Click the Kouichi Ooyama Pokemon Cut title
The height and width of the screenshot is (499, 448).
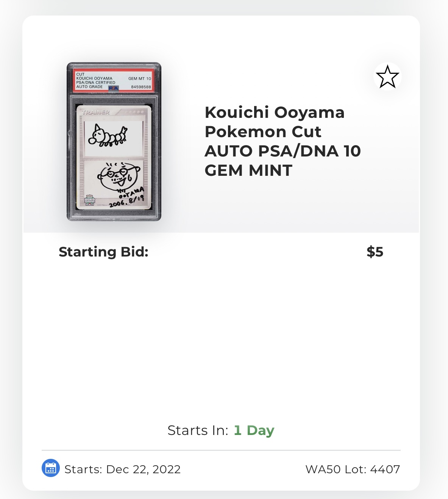coord(275,122)
